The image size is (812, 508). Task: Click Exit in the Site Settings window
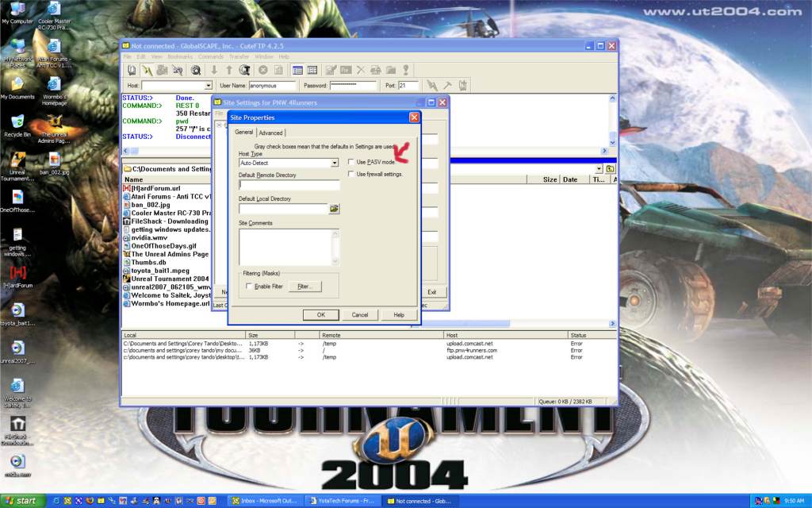pos(432,292)
